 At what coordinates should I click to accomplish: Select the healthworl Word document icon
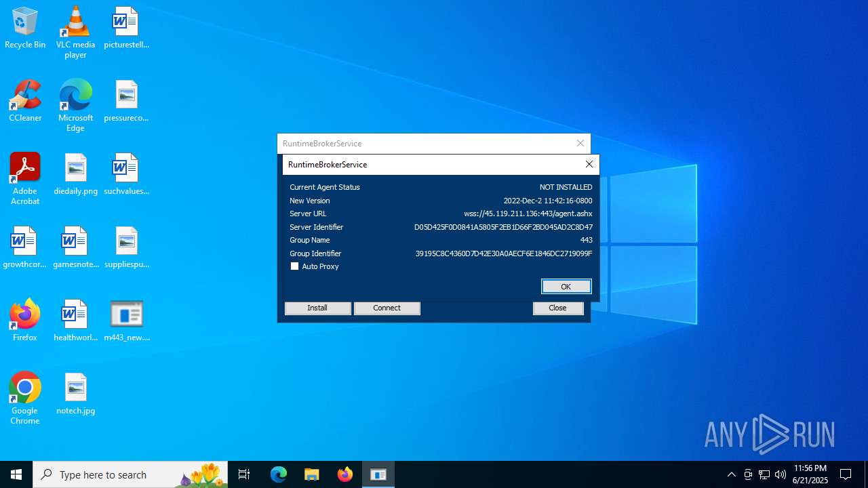tap(75, 321)
